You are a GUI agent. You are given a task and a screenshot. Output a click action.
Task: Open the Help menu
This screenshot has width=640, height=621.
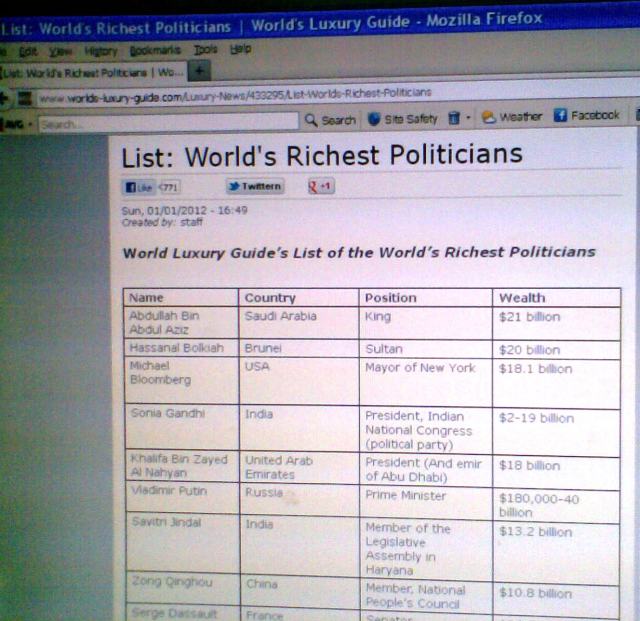point(240,48)
